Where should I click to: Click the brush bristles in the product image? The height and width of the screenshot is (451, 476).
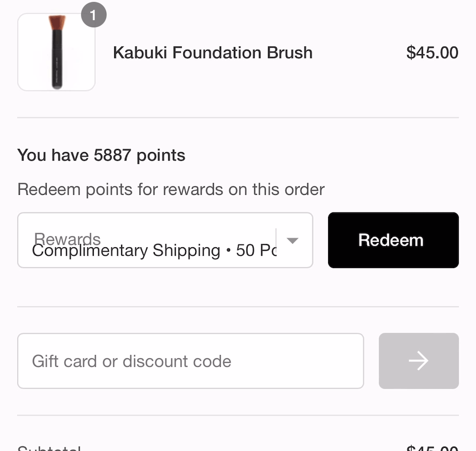click(57, 23)
